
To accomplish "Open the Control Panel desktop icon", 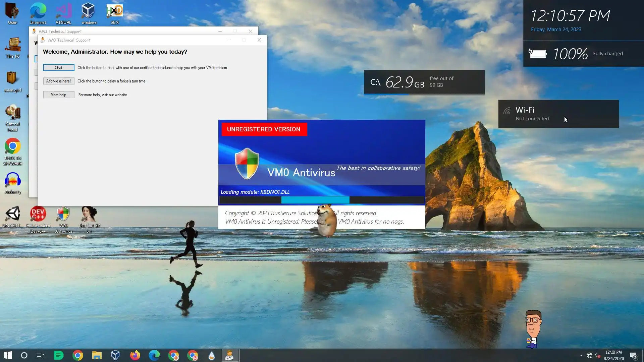I will click(13, 114).
